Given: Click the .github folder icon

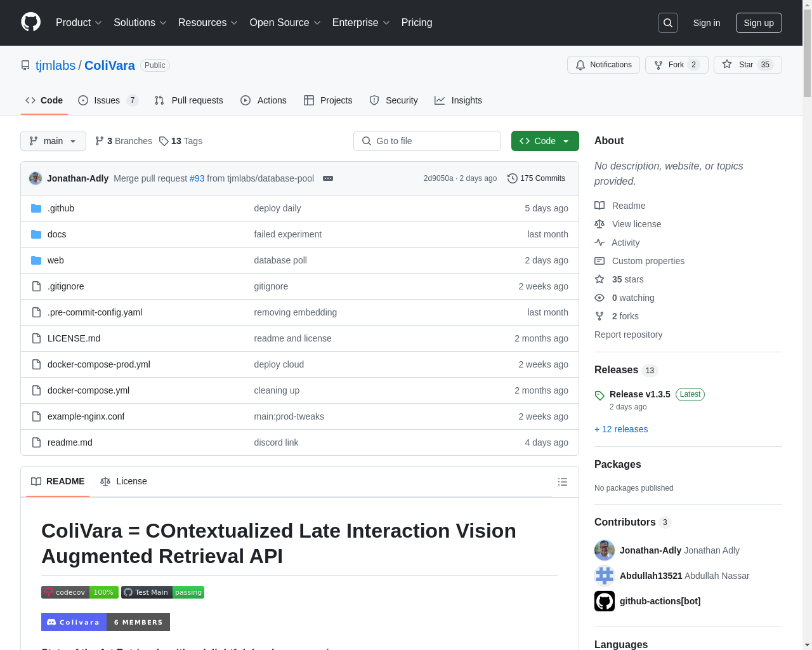Looking at the screenshot, I should (x=36, y=208).
